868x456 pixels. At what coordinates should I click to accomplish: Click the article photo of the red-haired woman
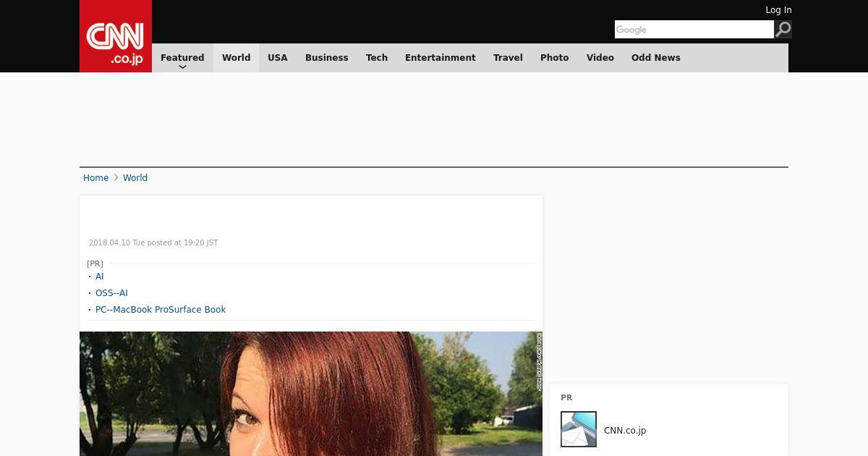pyautogui.click(x=311, y=394)
